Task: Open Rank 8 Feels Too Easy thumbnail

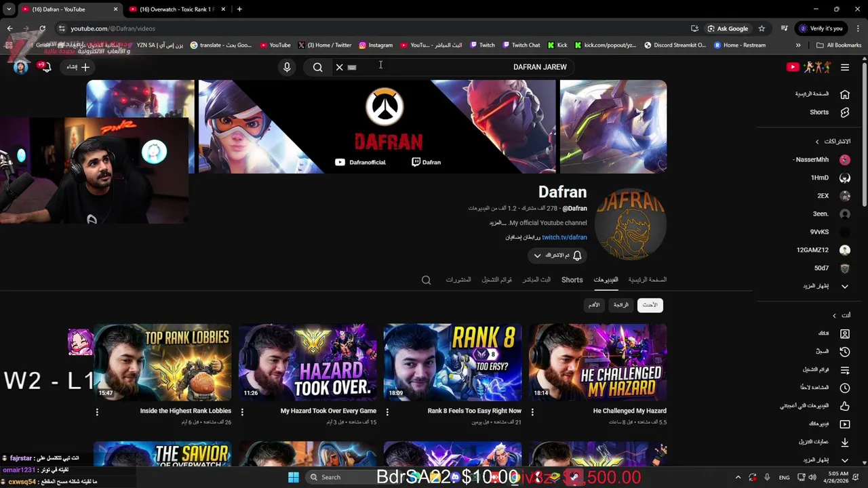Action: 452,362
